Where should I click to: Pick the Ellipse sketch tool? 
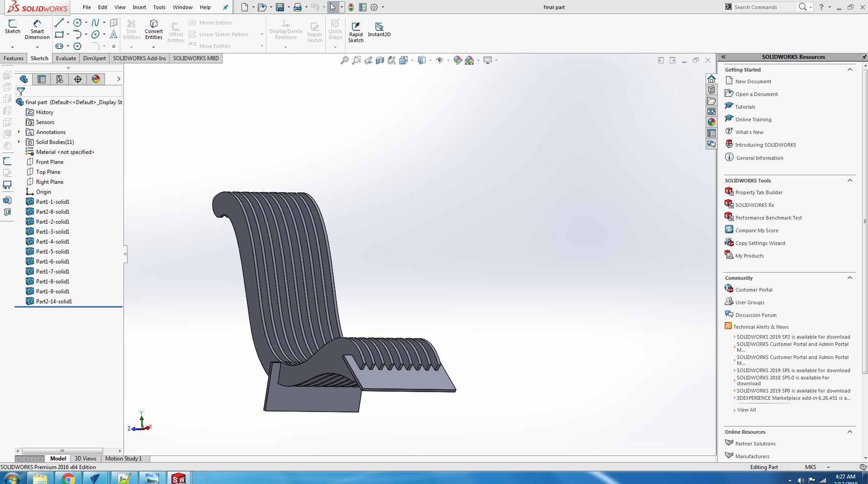(x=95, y=34)
